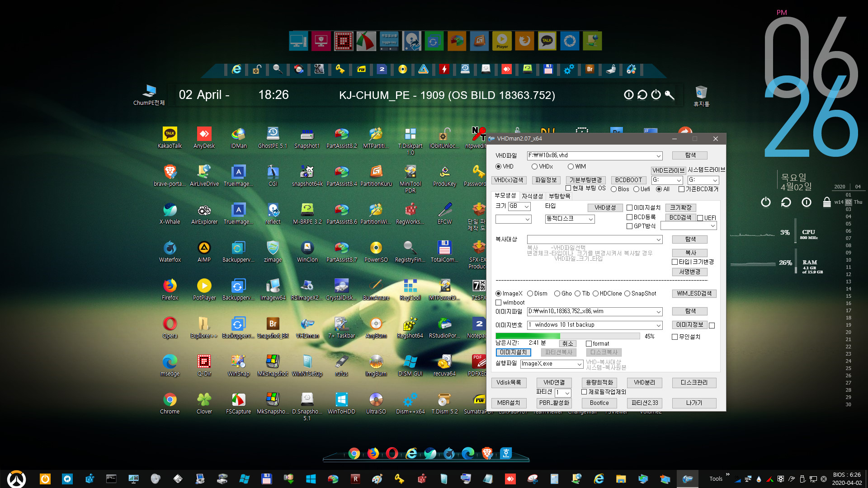Switch to the 부팅항목 tab
The image size is (868, 488).
coord(559,196)
